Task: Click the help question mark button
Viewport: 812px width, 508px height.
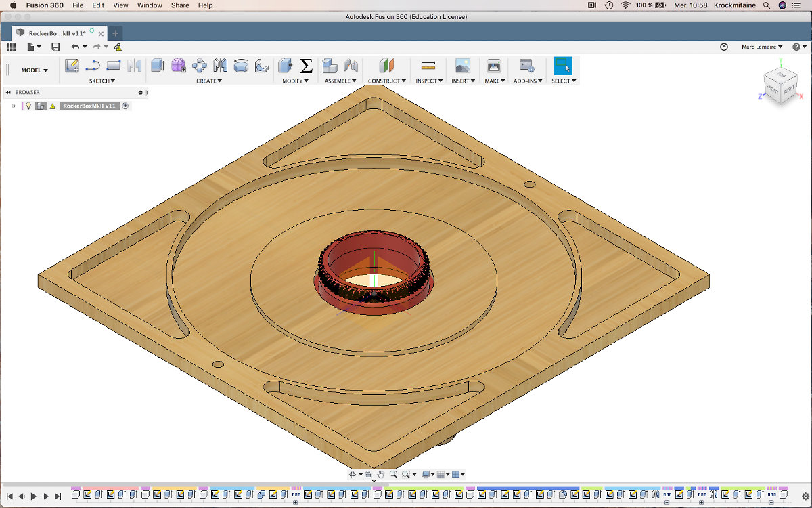Action: tap(795, 47)
